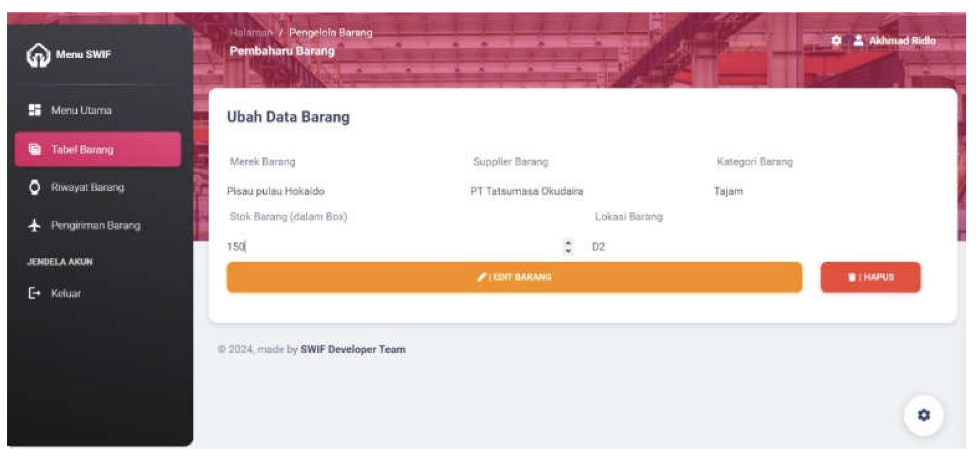Open settings via top header gear icon
980x457 pixels.
point(836,41)
